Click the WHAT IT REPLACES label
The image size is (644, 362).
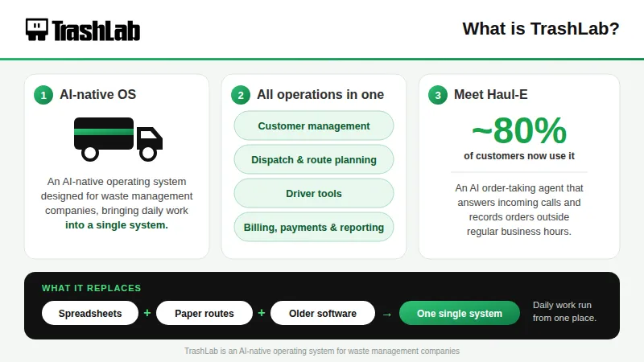(x=91, y=288)
